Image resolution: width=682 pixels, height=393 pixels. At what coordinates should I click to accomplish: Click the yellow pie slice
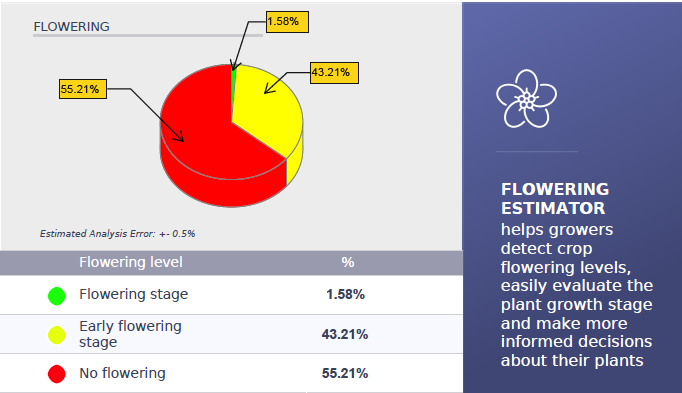click(x=270, y=109)
